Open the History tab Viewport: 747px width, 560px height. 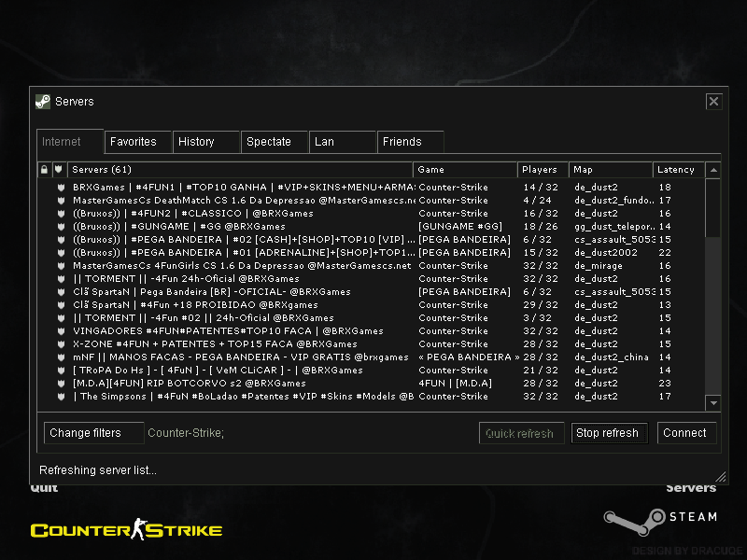205,142
